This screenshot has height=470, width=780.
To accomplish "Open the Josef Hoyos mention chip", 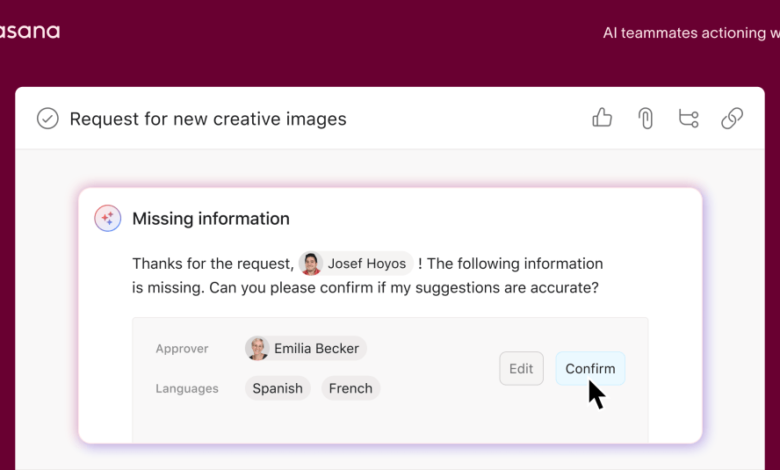I will pyautogui.click(x=356, y=264).
